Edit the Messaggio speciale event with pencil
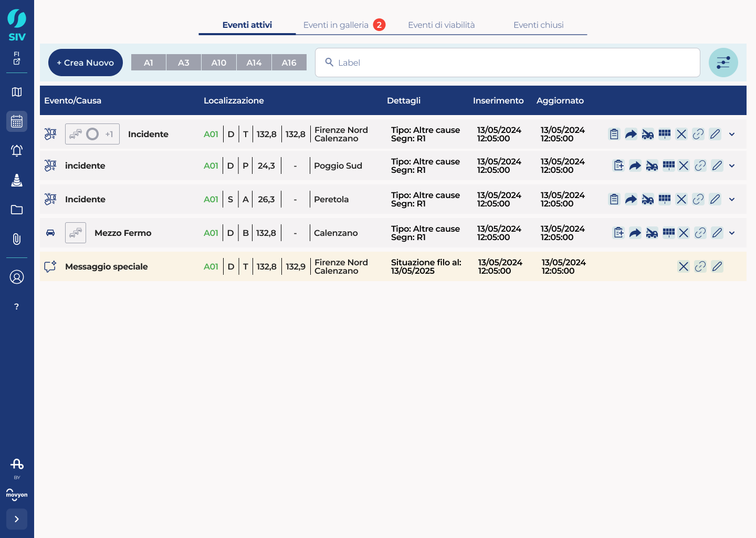This screenshot has width=756, height=538. (x=717, y=266)
